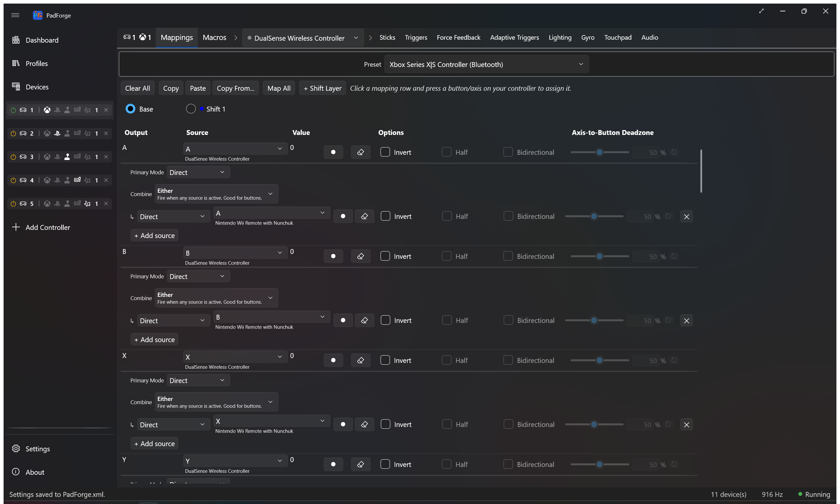Record input for B Wii Remote source
The image size is (840, 504).
click(343, 320)
